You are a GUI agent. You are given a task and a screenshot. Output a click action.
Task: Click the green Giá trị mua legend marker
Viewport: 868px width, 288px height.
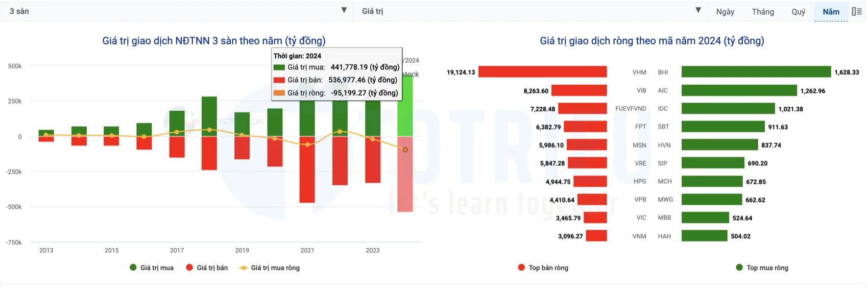click(x=133, y=268)
